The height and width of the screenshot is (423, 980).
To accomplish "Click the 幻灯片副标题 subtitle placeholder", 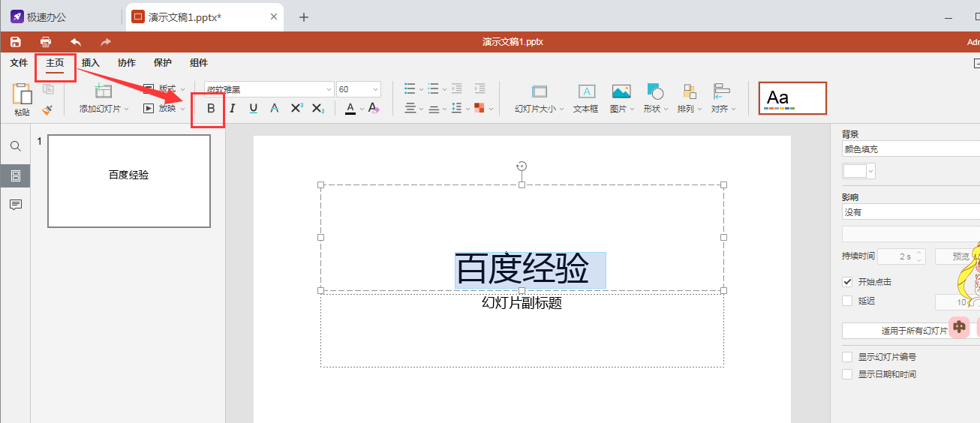I will point(522,303).
